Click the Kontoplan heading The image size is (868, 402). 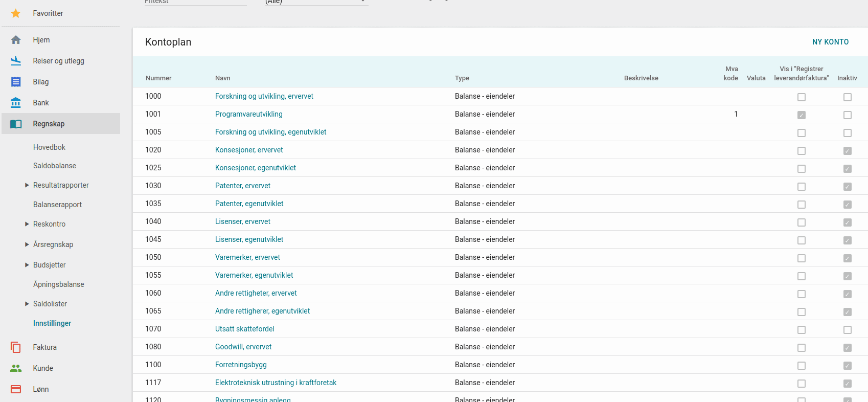pyautogui.click(x=168, y=42)
